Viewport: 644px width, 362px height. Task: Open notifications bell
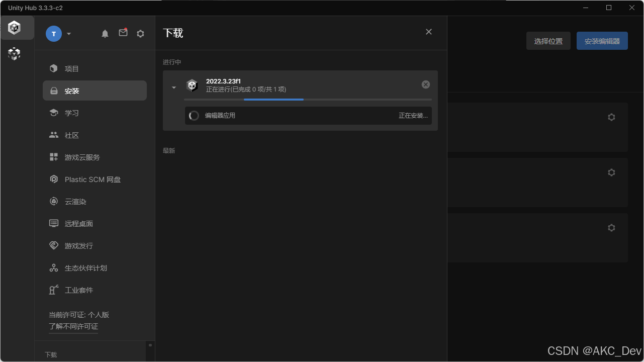click(x=105, y=34)
